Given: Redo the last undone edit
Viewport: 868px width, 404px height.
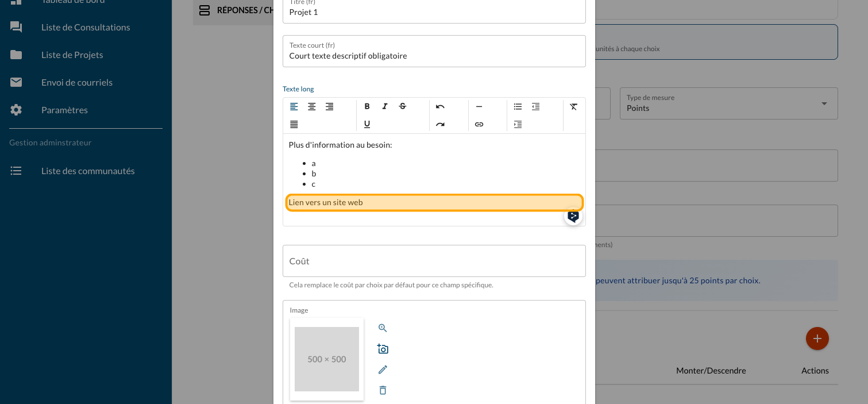Looking at the screenshot, I should point(440,124).
